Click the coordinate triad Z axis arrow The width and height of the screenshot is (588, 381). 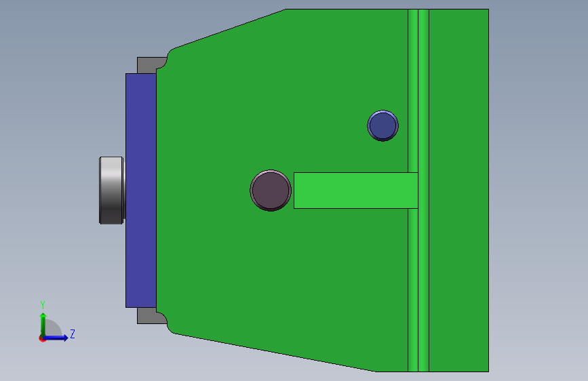point(56,338)
